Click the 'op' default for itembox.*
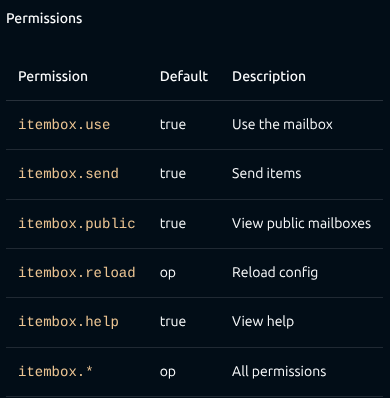 (168, 372)
